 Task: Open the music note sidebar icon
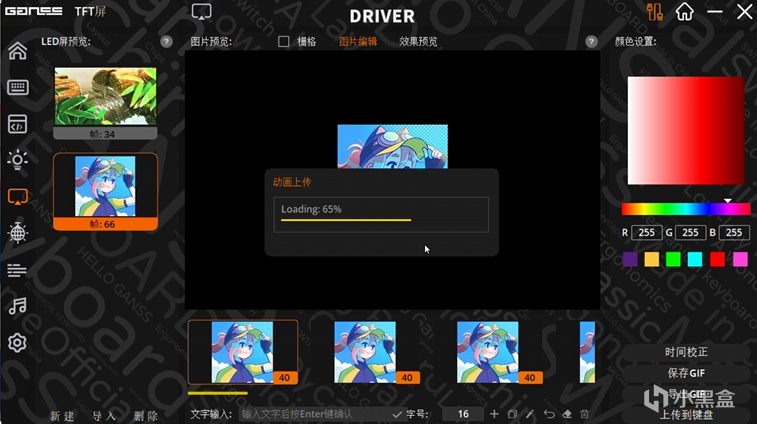(17, 306)
